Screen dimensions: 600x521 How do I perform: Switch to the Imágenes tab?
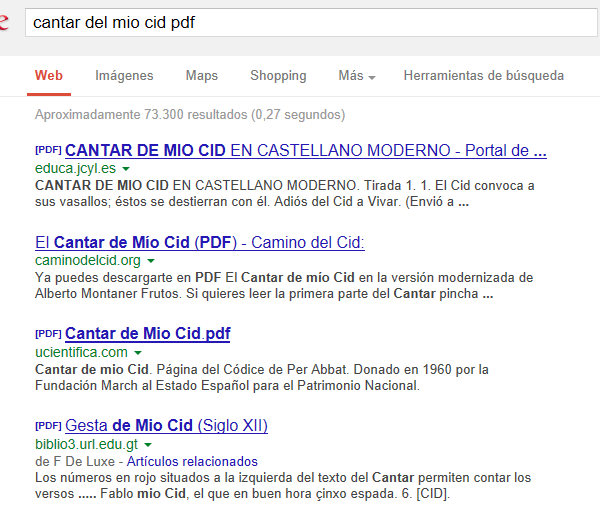tap(124, 75)
